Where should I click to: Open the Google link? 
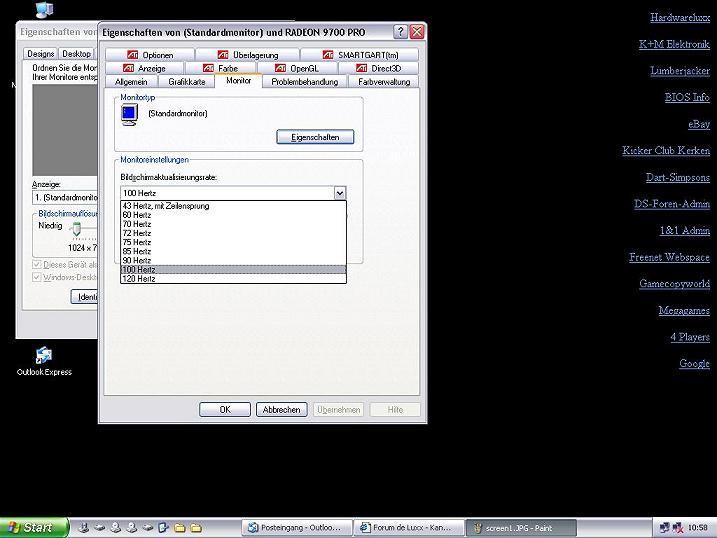695,363
